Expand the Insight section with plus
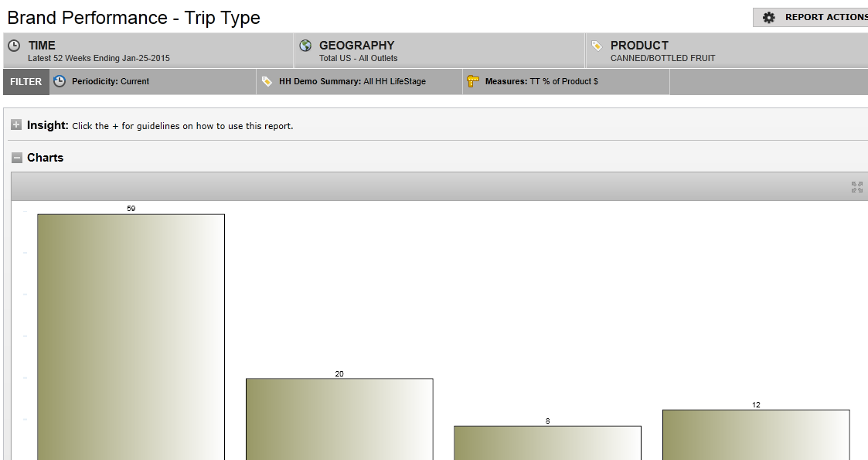 click(x=16, y=125)
